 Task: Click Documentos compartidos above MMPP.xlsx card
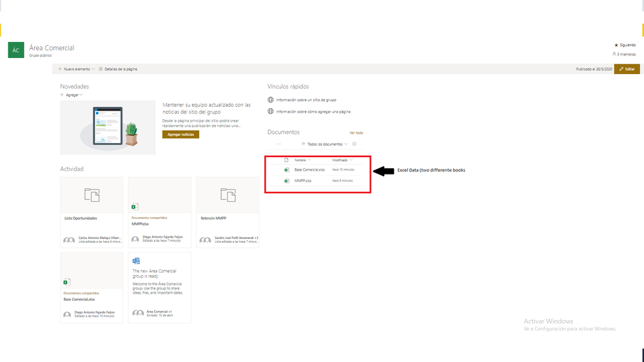click(x=149, y=218)
